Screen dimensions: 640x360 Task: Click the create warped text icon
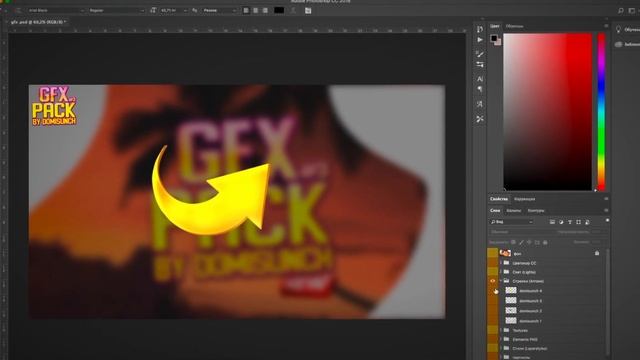click(x=293, y=10)
